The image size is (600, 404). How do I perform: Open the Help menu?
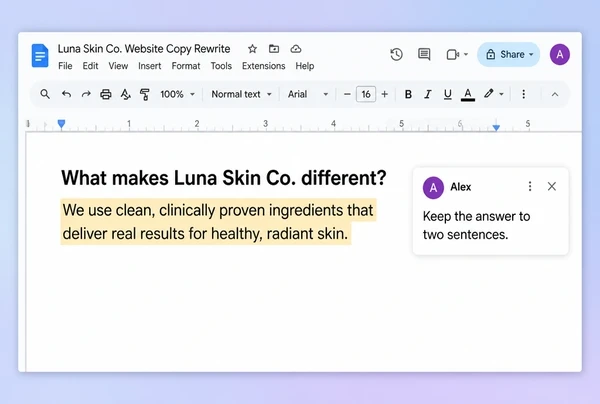305,66
